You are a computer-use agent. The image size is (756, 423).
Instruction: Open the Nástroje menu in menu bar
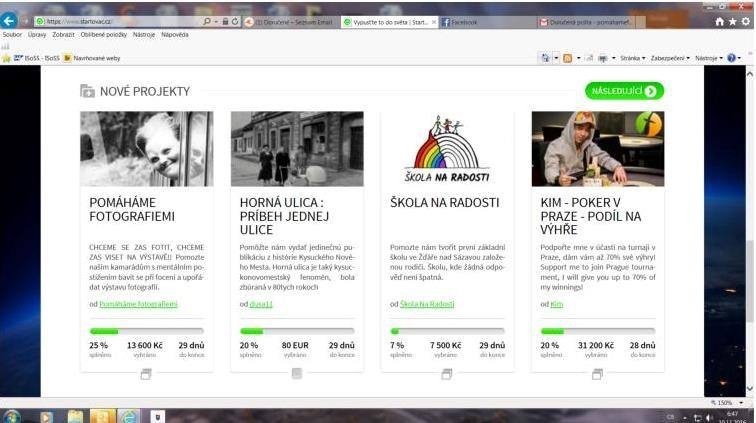144,35
